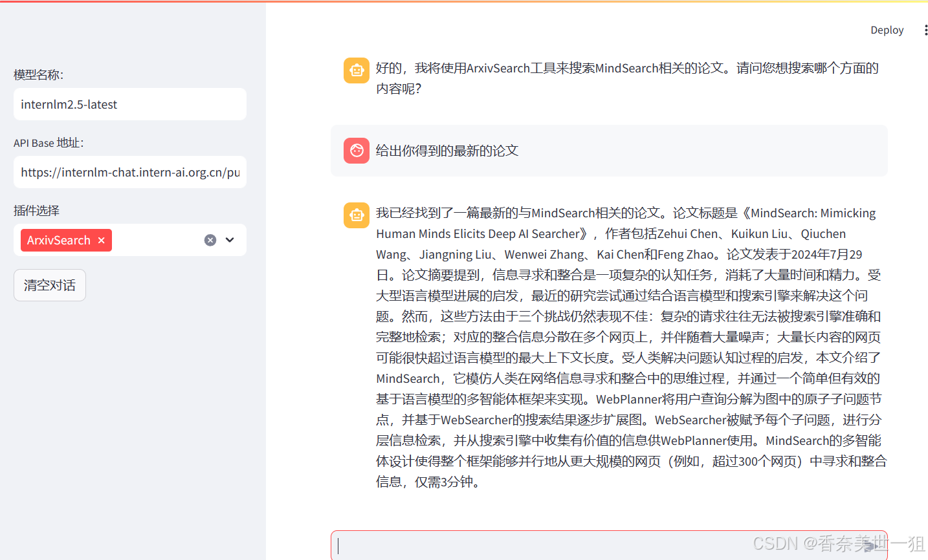The width and height of the screenshot is (928, 560).
Task: Click the first assistant robot avatar
Action: [357, 70]
